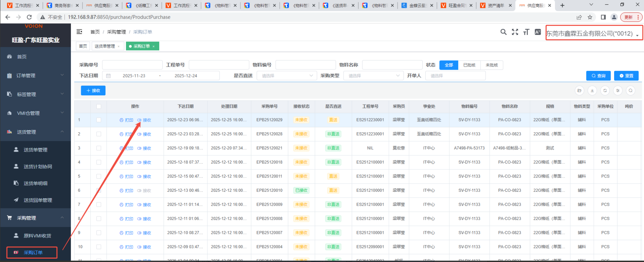Receive the EPB25120004 order via 接收
This screenshot has width=644, height=262.
point(144,247)
